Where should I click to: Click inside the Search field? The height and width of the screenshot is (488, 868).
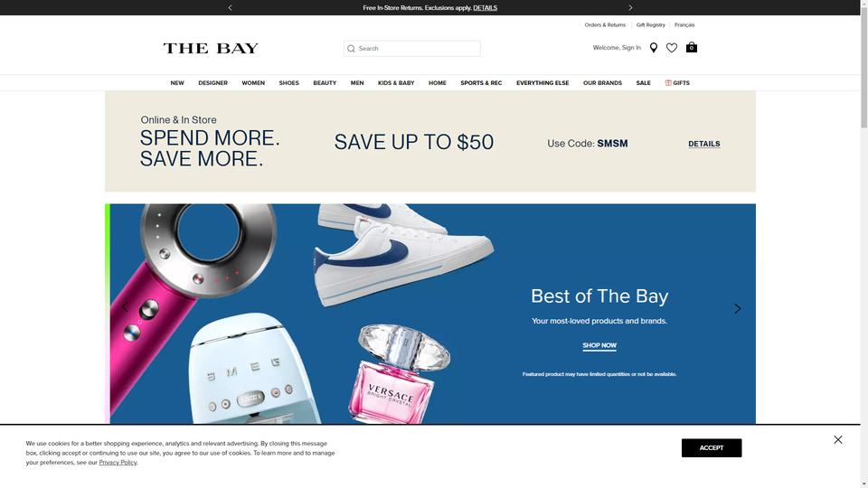tap(412, 49)
